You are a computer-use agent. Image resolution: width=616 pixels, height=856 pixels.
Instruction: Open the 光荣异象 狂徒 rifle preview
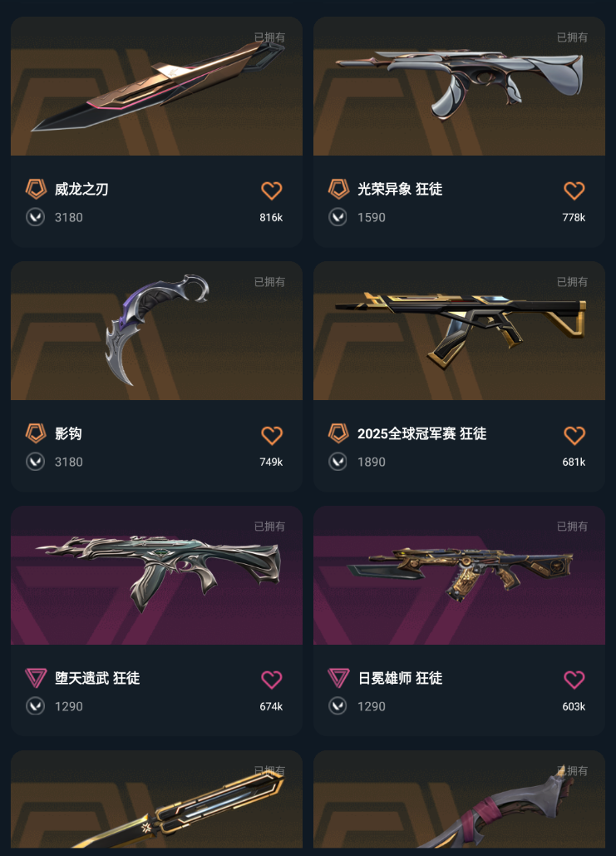(x=459, y=87)
